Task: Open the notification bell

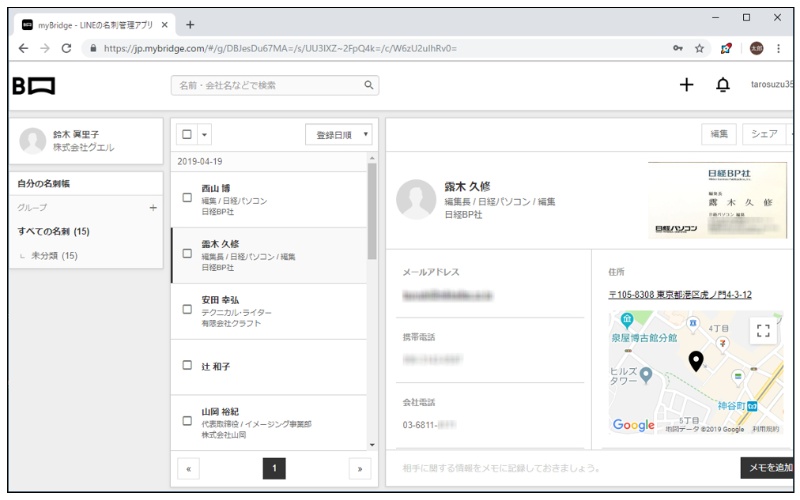Action: 722,86
